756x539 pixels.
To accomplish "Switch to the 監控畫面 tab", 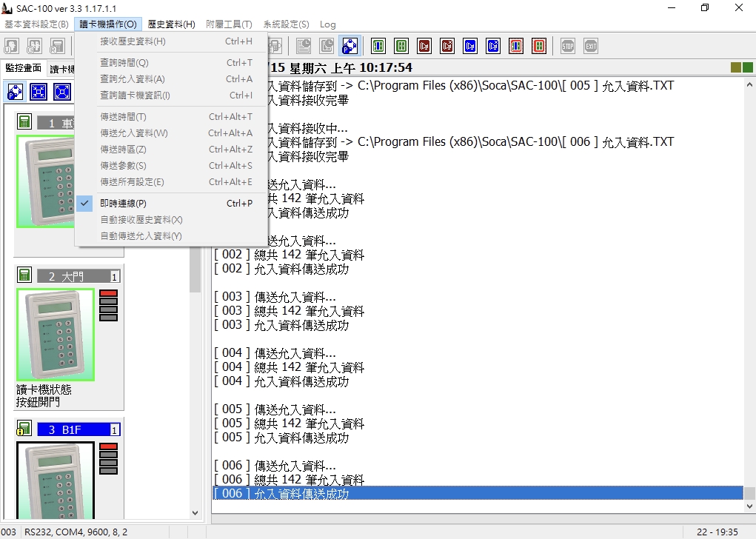I will tap(23, 68).
